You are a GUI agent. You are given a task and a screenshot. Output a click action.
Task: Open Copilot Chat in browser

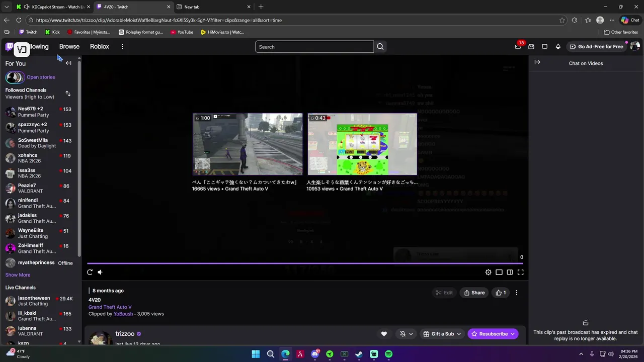click(630, 20)
